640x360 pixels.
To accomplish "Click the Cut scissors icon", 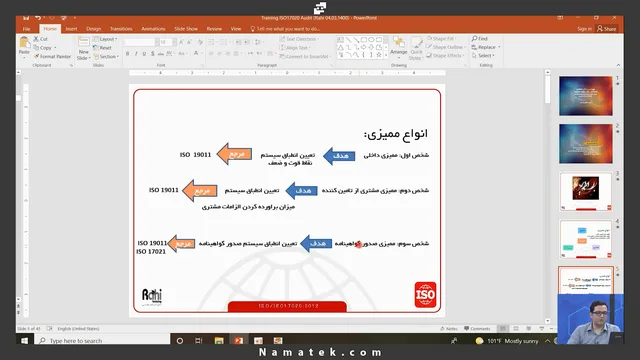I will (36, 39).
